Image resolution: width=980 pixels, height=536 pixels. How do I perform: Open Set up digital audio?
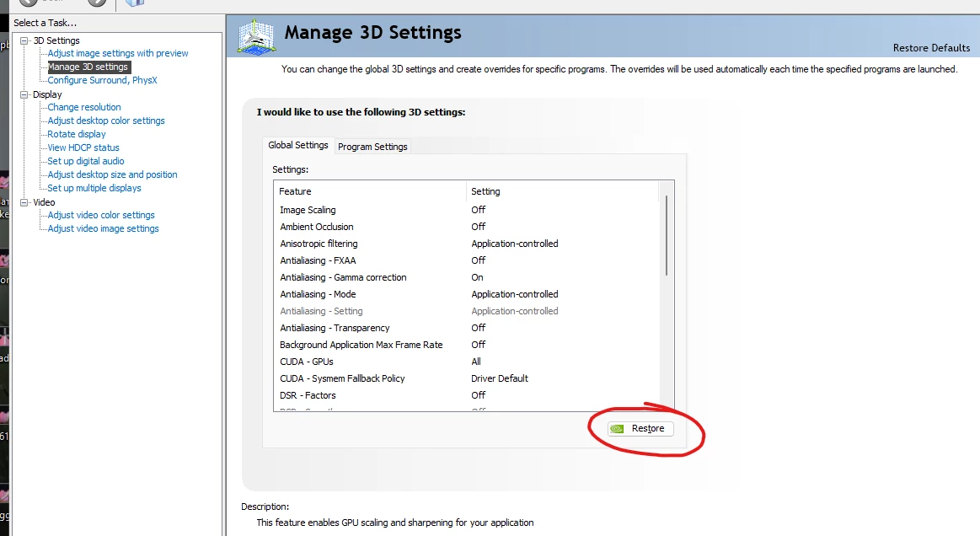pos(86,161)
